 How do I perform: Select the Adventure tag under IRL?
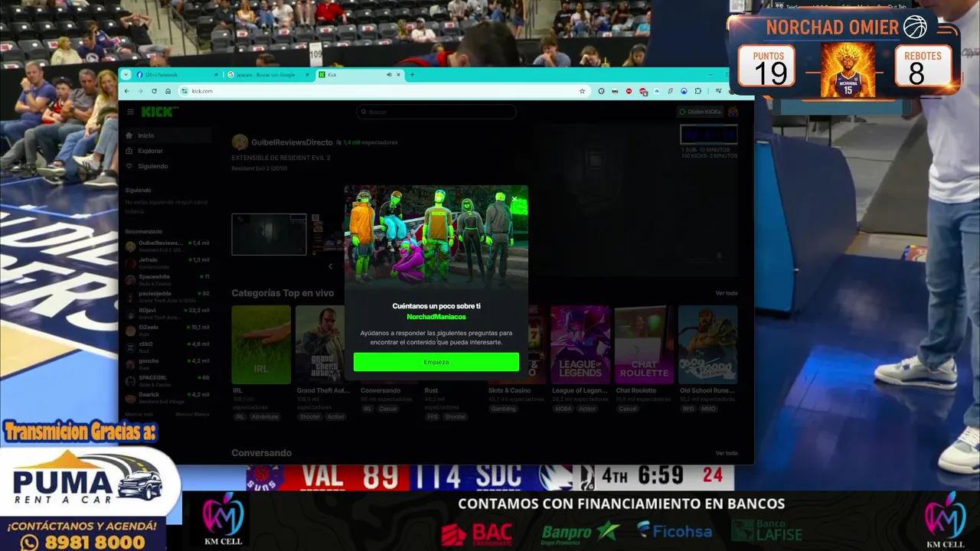(265, 417)
